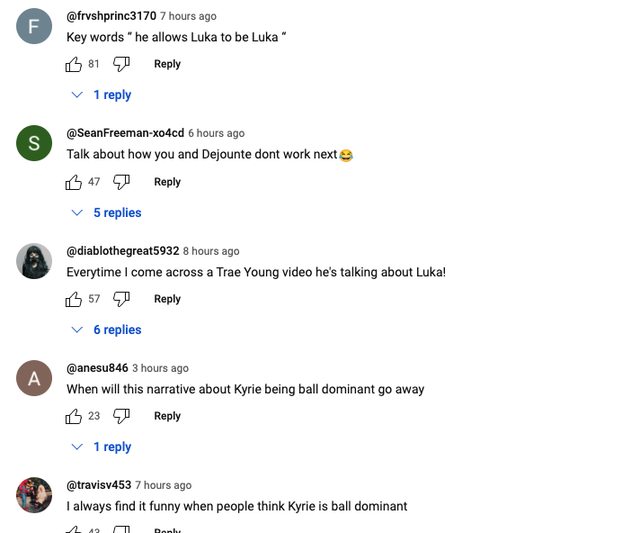Viewport: 640px width, 533px height.
Task: Dislike the comment by @anesu846
Action: [121, 416]
